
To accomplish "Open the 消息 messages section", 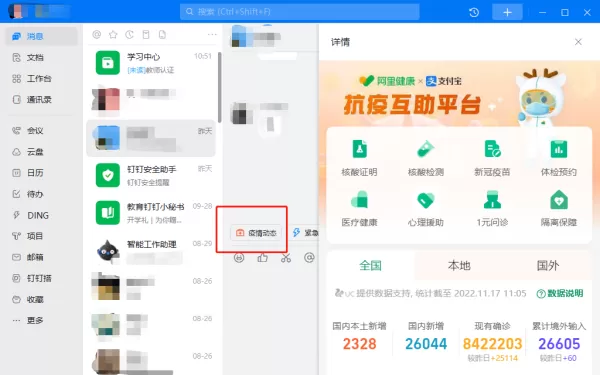I will point(41,36).
